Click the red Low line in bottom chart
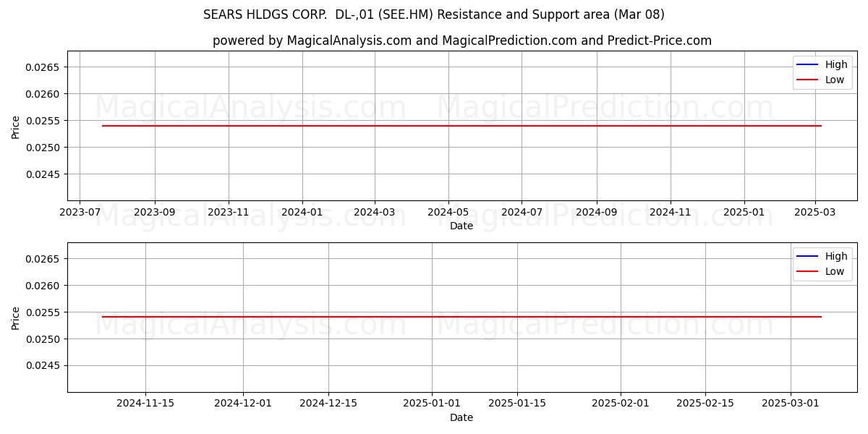The width and height of the screenshot is (868, 434). 461,317
